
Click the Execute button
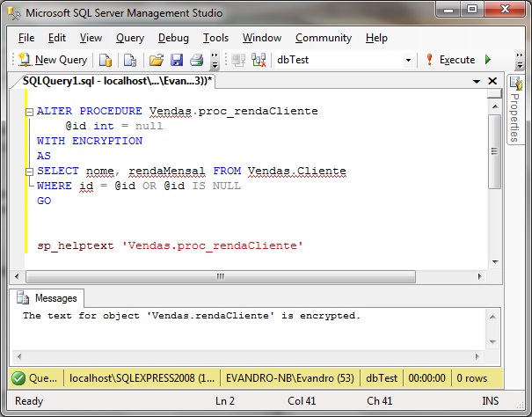pyautogui.click(x=450, y=60)
